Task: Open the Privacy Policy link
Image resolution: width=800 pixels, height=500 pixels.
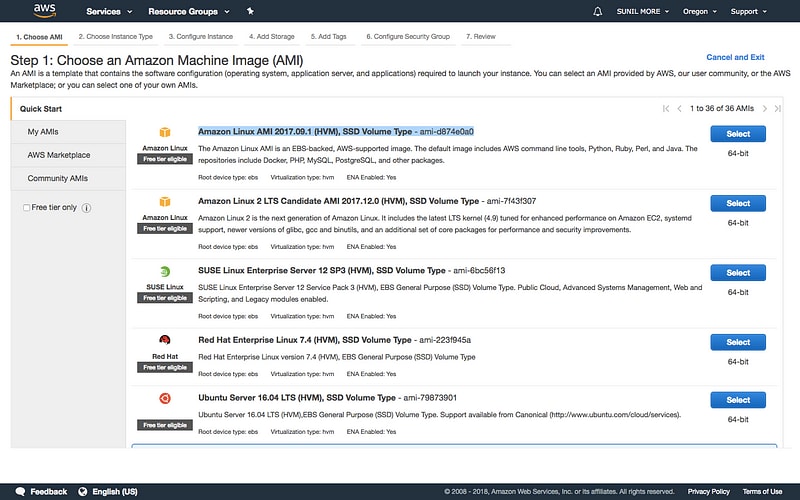Action: (x=708, y=492)
